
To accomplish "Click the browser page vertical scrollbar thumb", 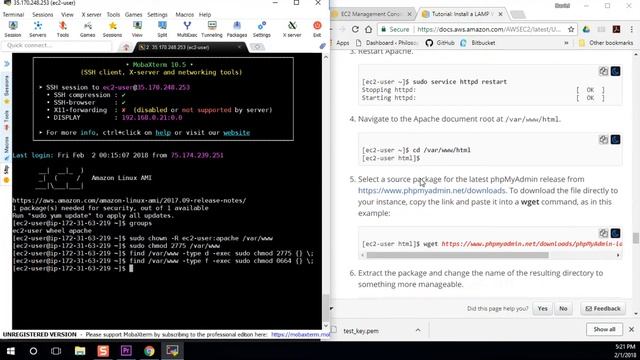I will [x=636, y=238].
